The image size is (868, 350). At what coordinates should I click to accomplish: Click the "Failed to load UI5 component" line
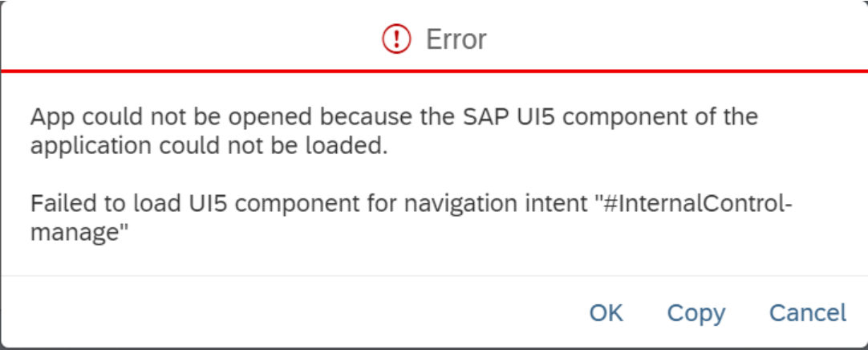(x=412, y=205)
